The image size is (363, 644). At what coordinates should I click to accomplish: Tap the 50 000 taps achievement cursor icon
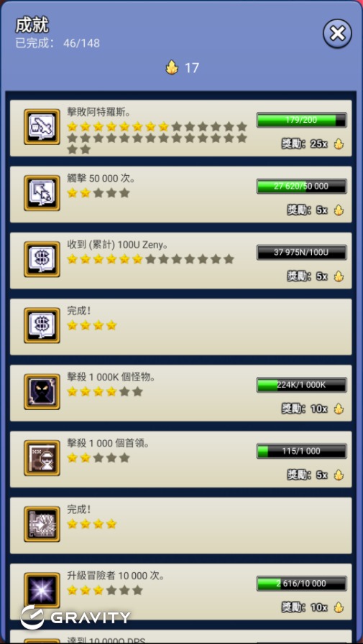[42, 193]
